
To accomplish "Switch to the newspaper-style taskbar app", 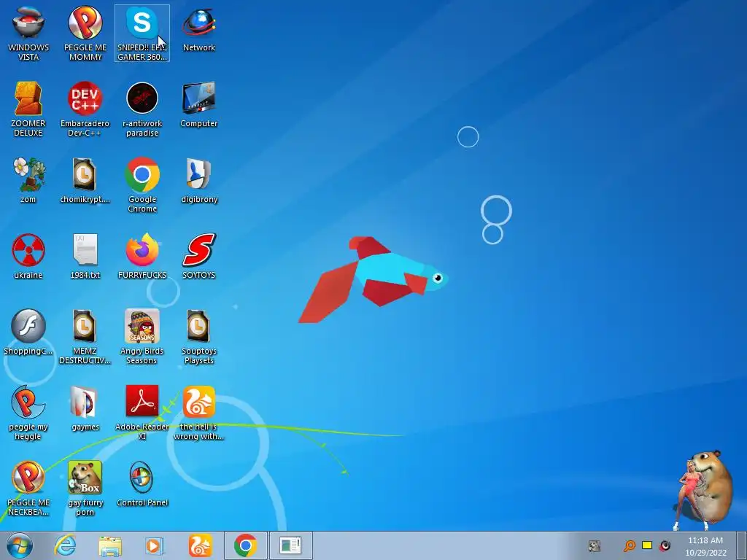I will [290, 545].
